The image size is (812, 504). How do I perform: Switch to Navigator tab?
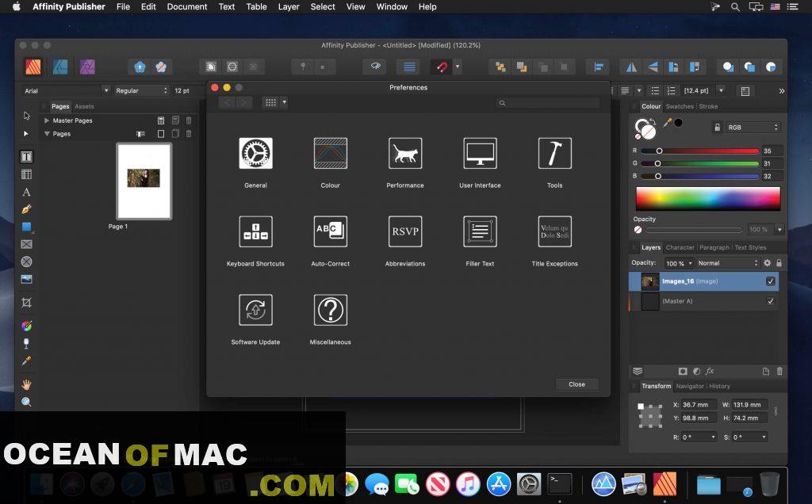tap(690, 386)
